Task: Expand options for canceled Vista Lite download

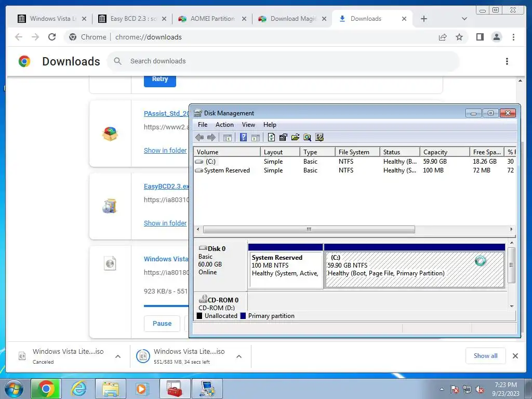Action: 118,356
